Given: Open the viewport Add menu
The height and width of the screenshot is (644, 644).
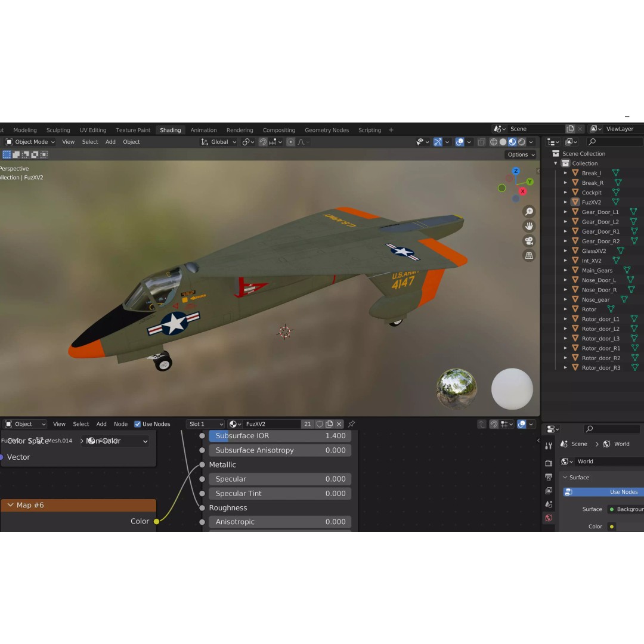Looking at the screenshot, I should [x=110, y=142].
